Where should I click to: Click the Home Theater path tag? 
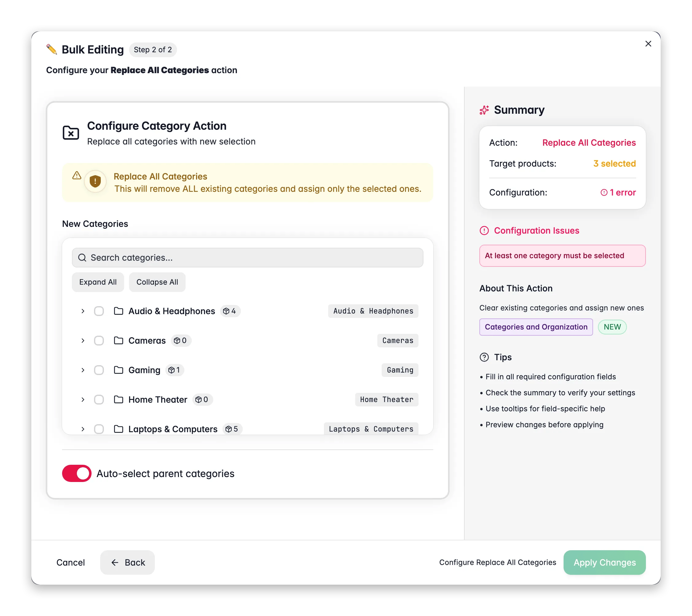tap(387, 399)
